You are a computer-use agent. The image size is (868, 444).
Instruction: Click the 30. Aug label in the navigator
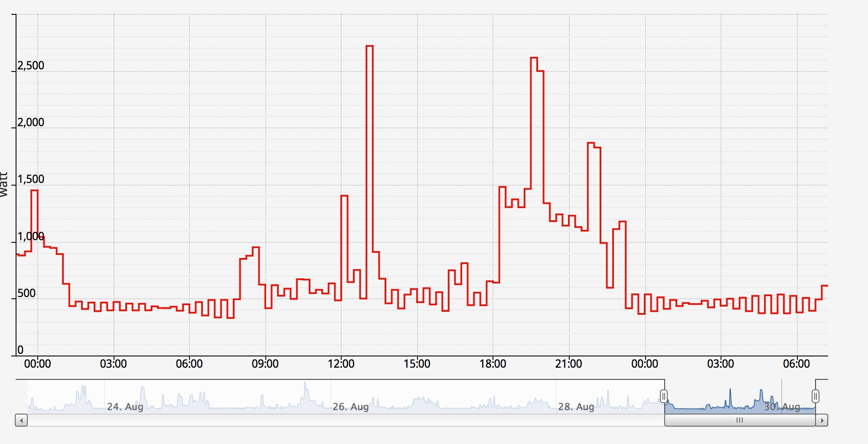click(782, 407)
